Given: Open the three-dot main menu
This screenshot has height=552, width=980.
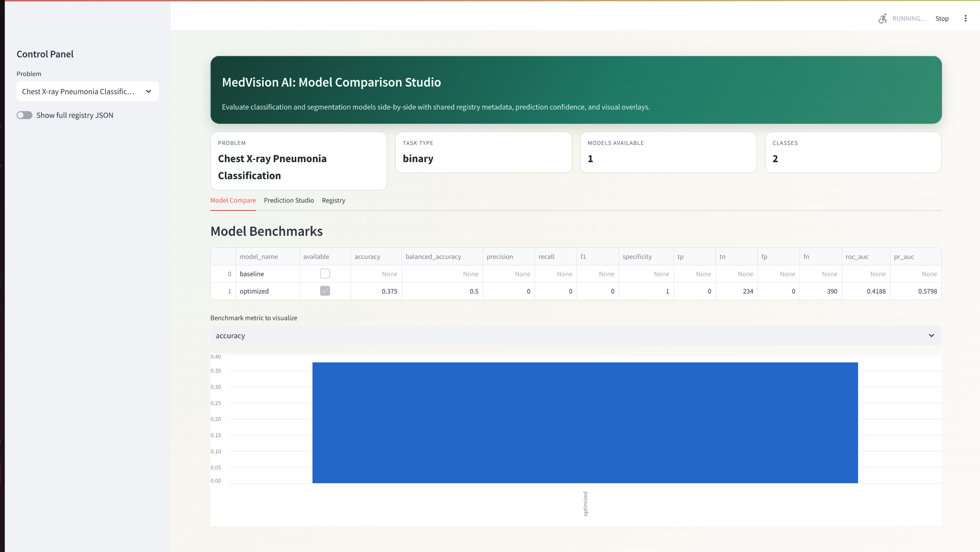Looking at the screenshot, I should click(965, 19).
